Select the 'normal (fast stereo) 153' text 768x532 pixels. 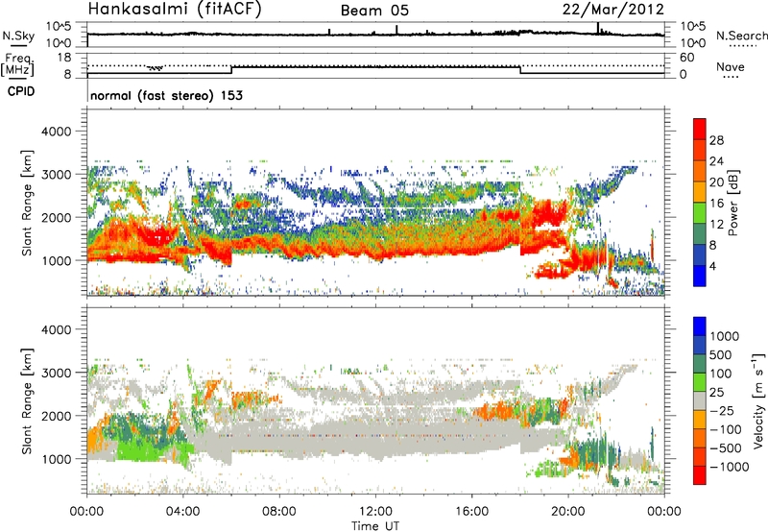166,95
